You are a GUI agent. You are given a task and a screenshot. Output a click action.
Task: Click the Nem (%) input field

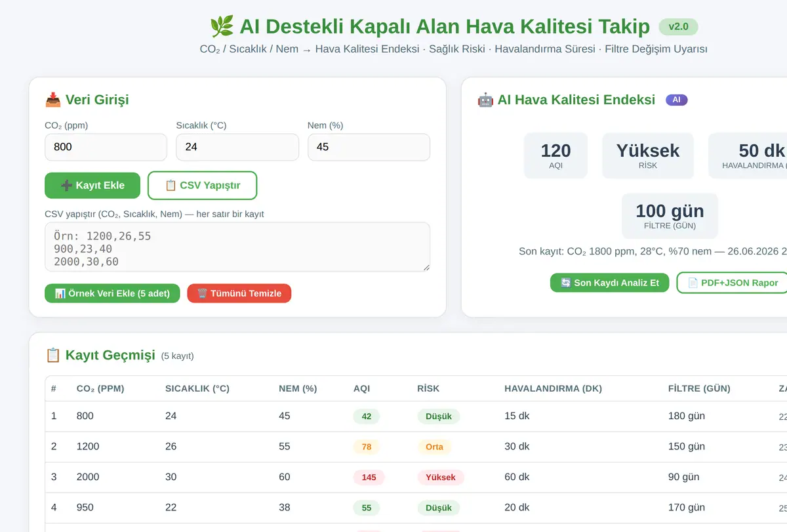click(369, 147)
